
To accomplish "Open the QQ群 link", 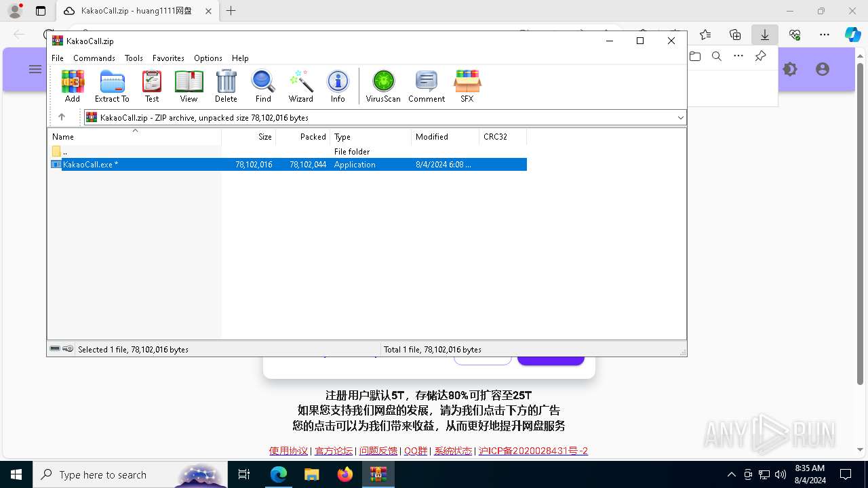I will point(416,451).
